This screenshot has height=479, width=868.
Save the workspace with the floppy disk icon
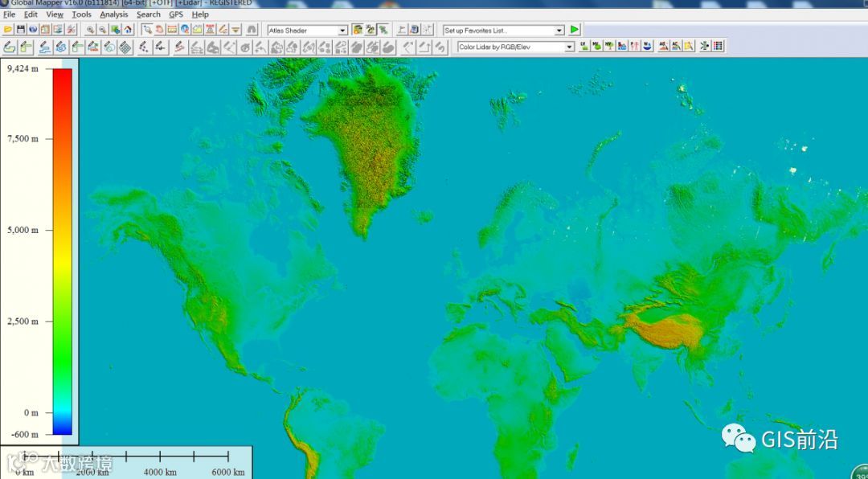[20, 30]
